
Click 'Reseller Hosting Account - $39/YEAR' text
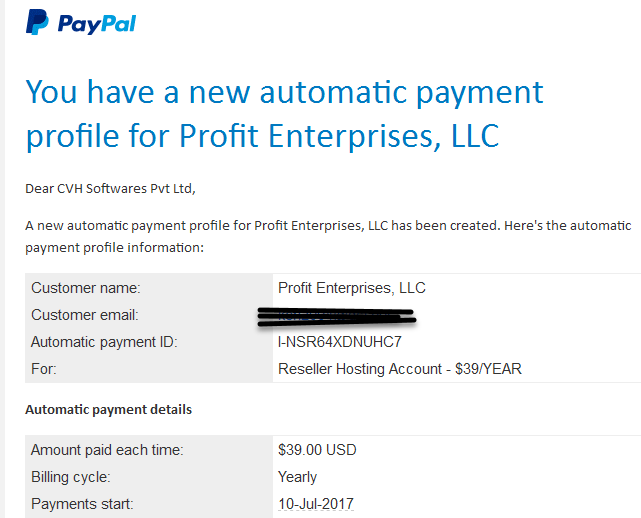[400, 369]
